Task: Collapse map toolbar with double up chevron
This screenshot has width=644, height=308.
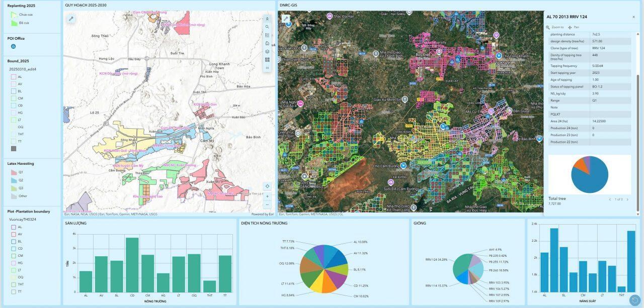Action: point(267,19)
